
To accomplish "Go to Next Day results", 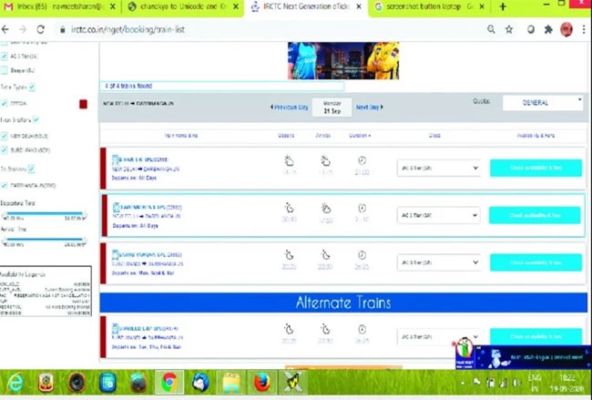I will click(369, 107).
